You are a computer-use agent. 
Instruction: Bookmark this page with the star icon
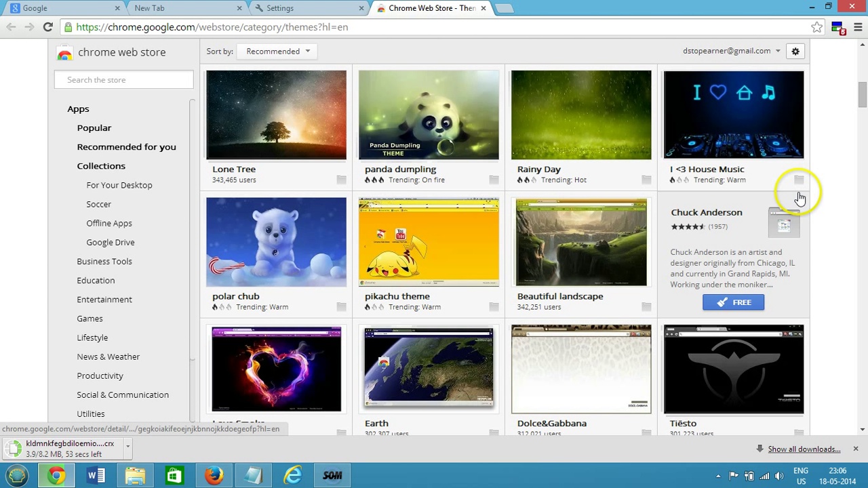(817, 27)
